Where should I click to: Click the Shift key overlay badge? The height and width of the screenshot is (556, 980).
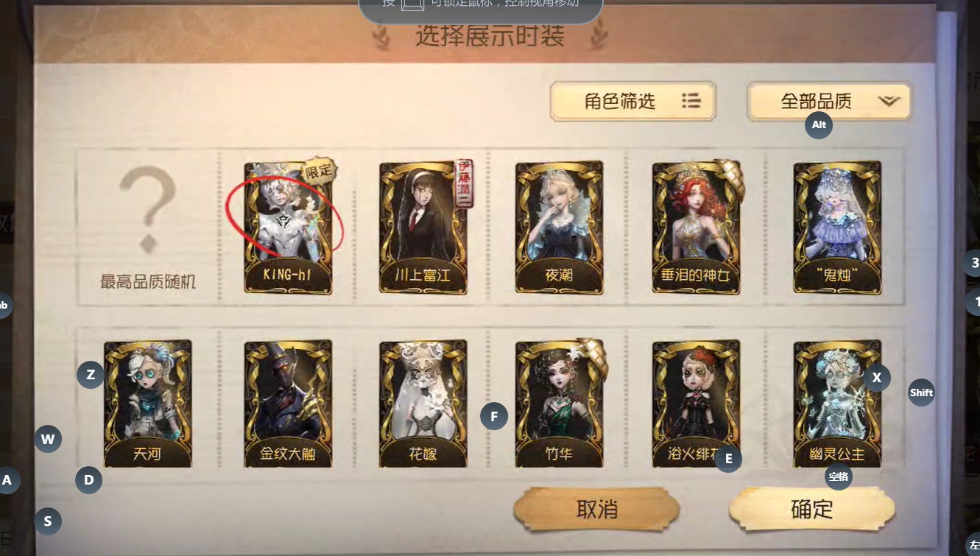[x=921, y=393]
